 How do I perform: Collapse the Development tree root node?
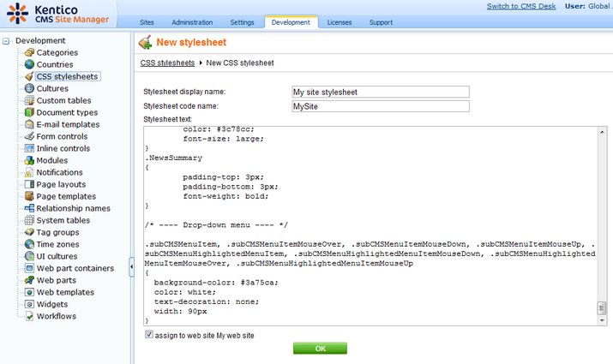(7, 40)
